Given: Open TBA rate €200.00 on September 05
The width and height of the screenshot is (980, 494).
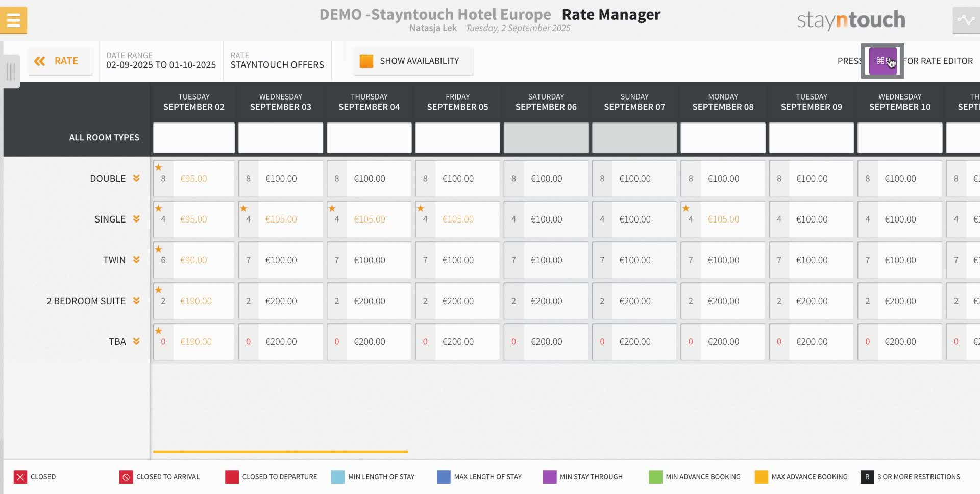Looking at the screenshot, I should click(x=457, y=342).
